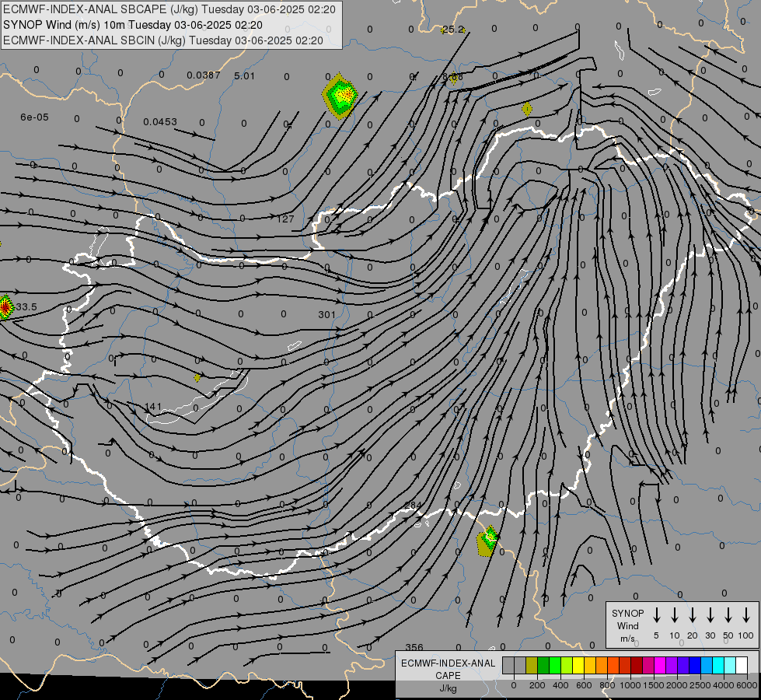Viewport: 761px width, 700px height.
Task: Click the 10 m/s wind arrow in legend
Action: pyautogui.click(x=675, y=615)
